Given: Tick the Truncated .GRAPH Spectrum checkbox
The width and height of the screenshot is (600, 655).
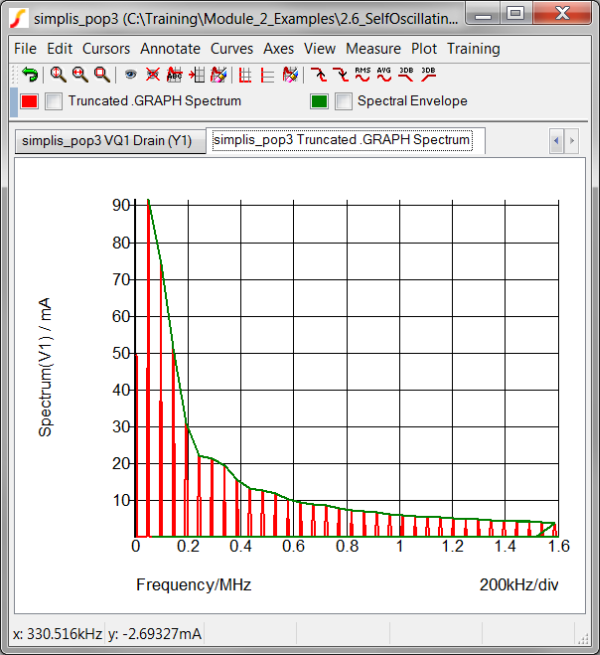Looking at the screenshot, I should (54, 101).
